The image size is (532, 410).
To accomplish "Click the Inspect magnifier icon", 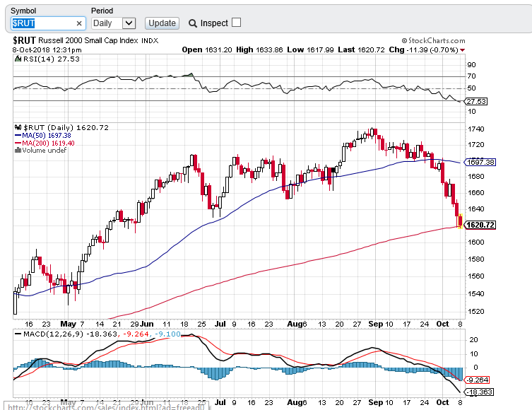I will [x=192, y=23].
